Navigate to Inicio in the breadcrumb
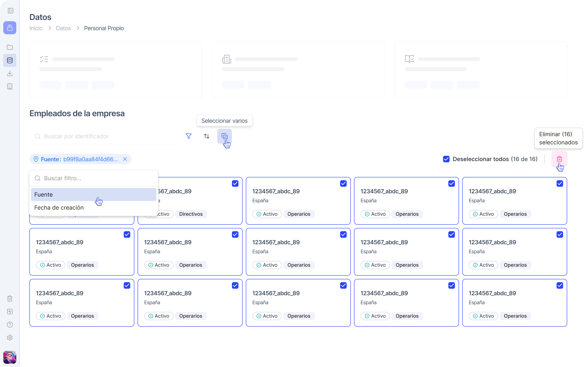This screenshot has width=588, height=367. pos(36,28)
